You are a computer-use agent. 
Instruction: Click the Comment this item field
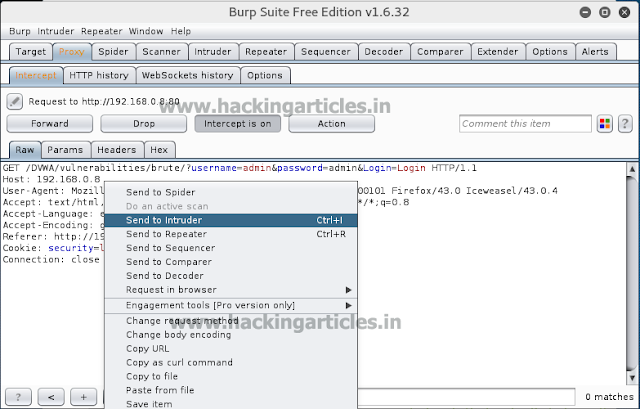coord(525,124)
